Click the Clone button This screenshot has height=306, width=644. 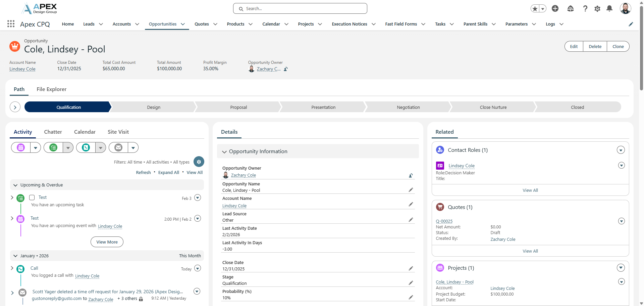coord(618,47)
